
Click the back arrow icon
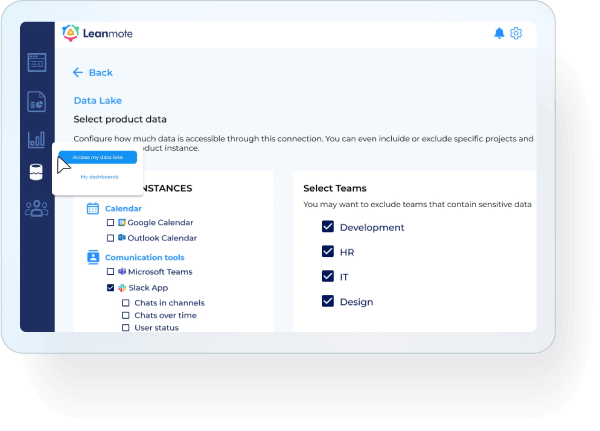pos(78,72)
